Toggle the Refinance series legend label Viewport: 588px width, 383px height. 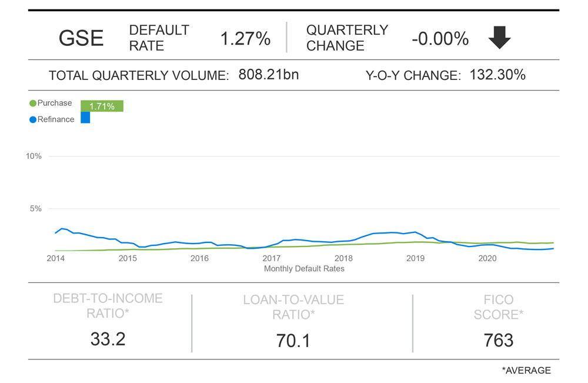click(56, 119)
